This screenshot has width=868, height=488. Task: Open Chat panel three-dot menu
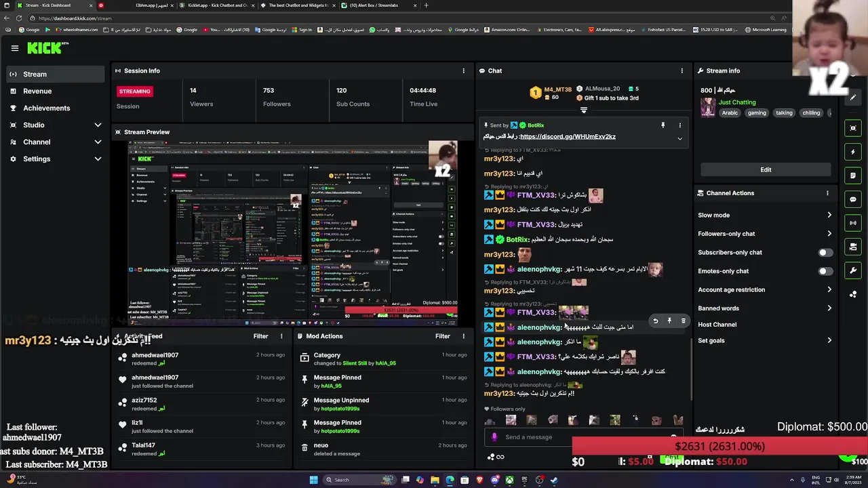coord(682,70)
